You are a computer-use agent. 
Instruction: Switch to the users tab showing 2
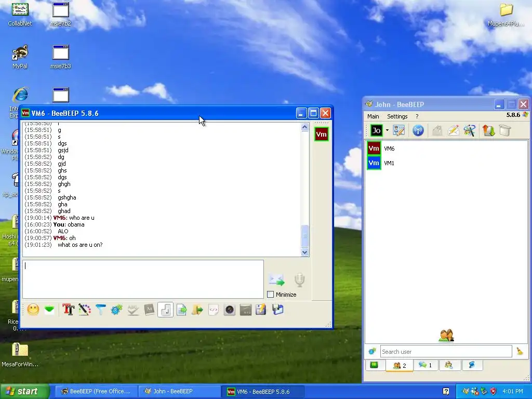(x=400, y=365)
